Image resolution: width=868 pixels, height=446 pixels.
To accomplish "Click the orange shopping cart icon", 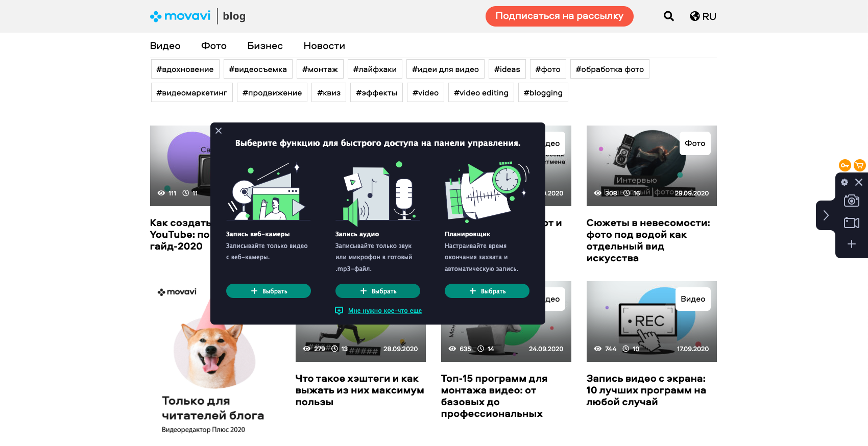I will tap(860, 165).
